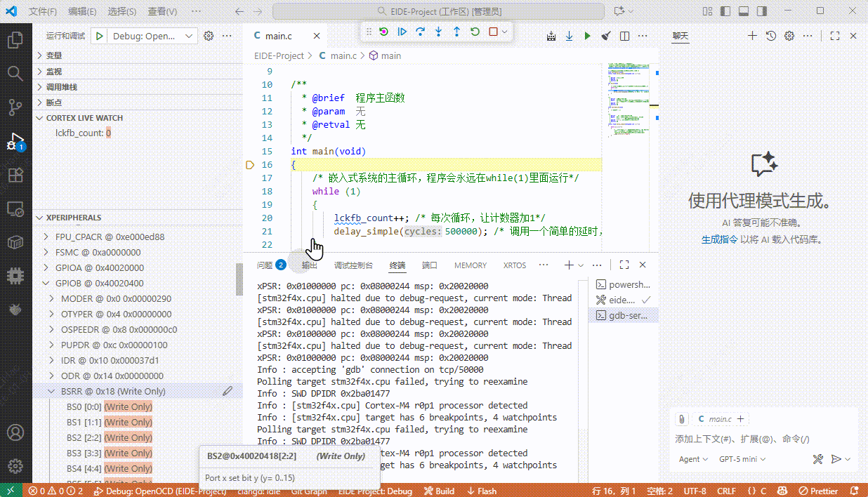This screenshot has height=497, width=868.
Task: Click Step Over in debug toolbar
Action: tap(420, 32)
